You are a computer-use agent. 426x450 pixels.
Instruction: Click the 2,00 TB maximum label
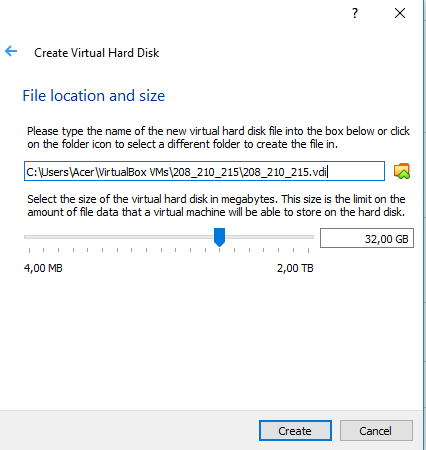(295, 268)
